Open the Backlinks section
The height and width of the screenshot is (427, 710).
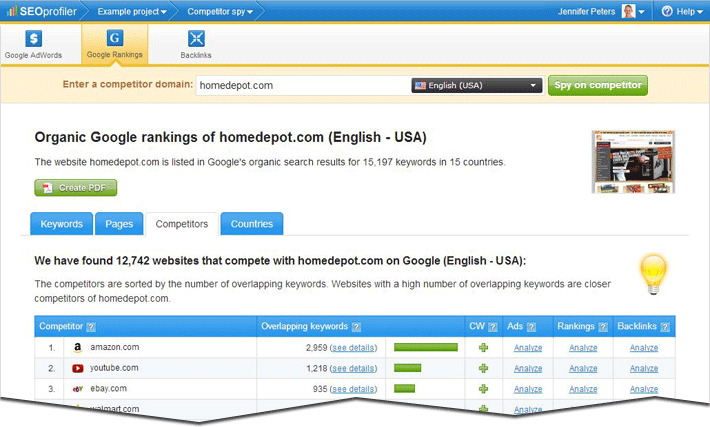point(196,44)
